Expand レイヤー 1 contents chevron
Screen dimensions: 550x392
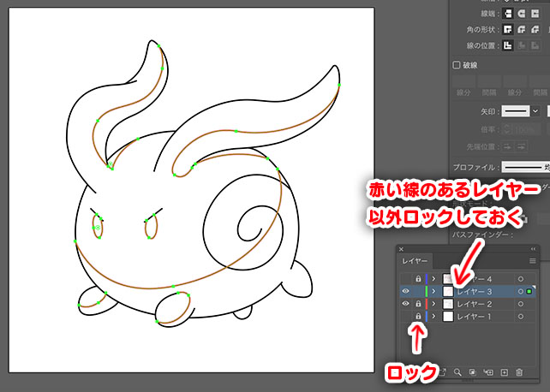(433, 317)
